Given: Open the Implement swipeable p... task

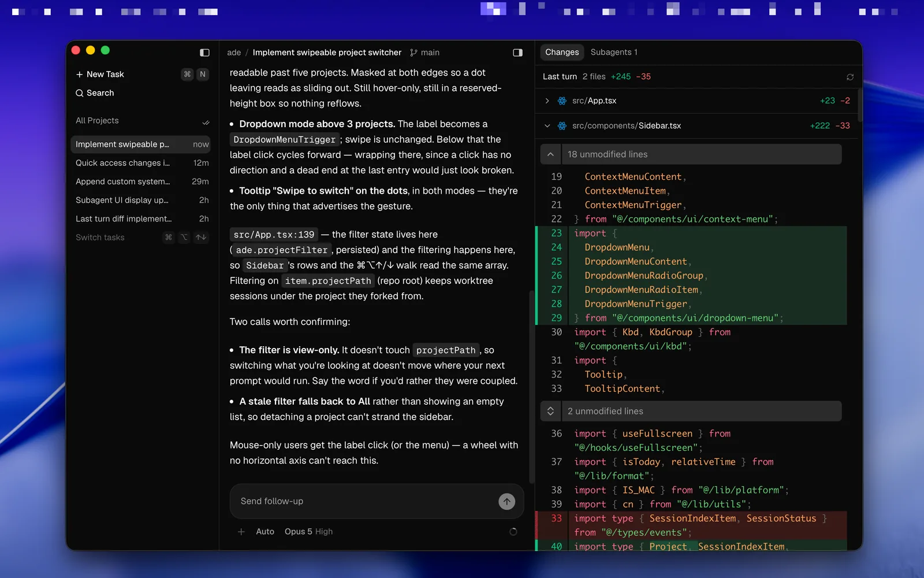Looking at the screenshot, I should 141,144.
